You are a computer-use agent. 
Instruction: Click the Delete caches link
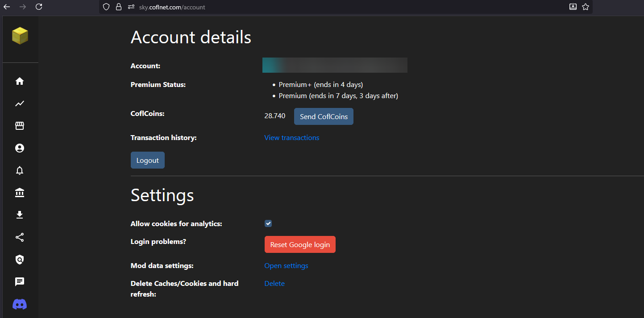tap(274, 284)
